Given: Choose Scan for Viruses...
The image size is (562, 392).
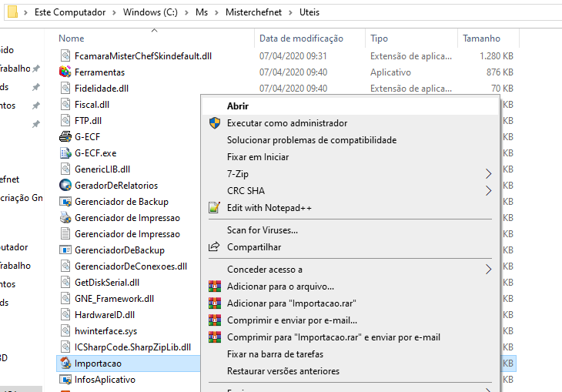Looking at the screenshot, I should point(350,230).
